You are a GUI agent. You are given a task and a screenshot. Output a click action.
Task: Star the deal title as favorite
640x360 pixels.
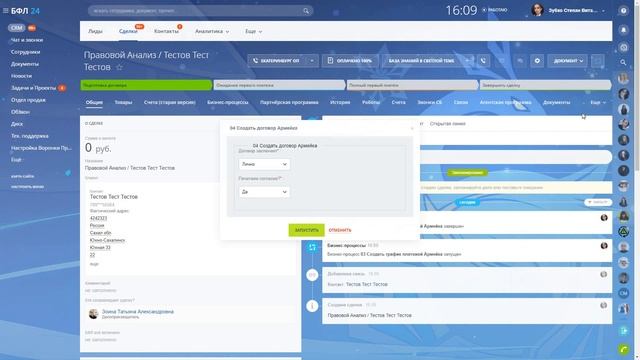click(x=119, y=67)
